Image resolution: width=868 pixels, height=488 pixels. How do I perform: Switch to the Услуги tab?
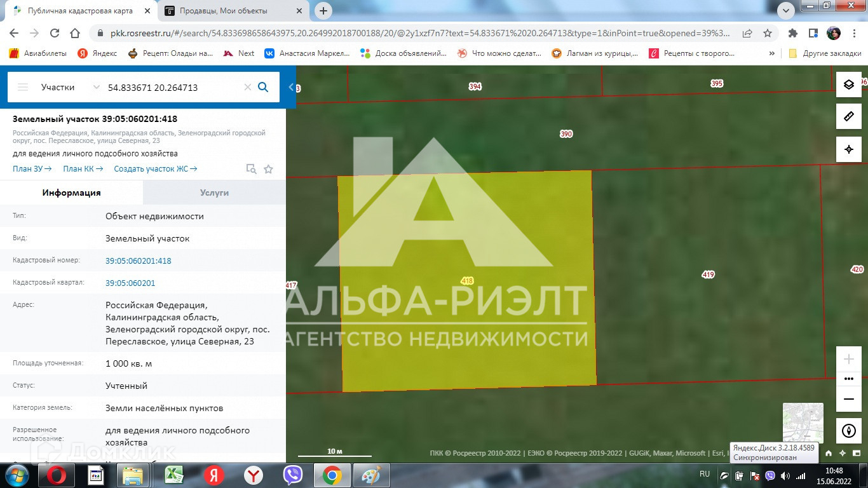click(x=214, y=193)
